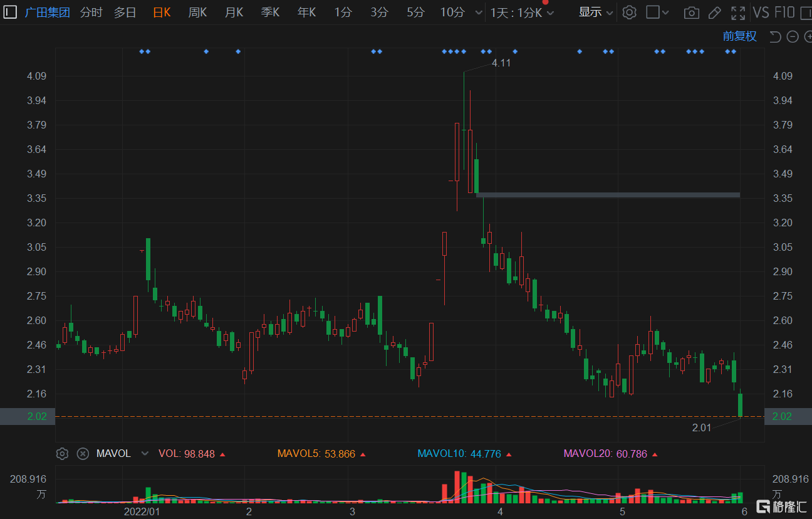Click the MAVOL10: 44.776 value
Image resolution: width=812 pixels, height=519 pixels.
[459, 454]
